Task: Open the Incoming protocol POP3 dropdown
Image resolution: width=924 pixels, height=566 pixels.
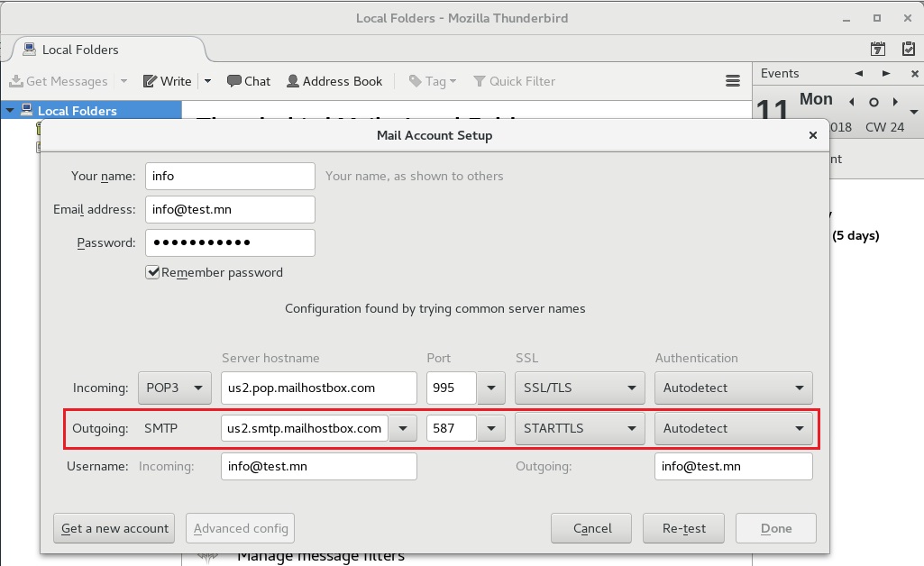Action: pos(175,388)
